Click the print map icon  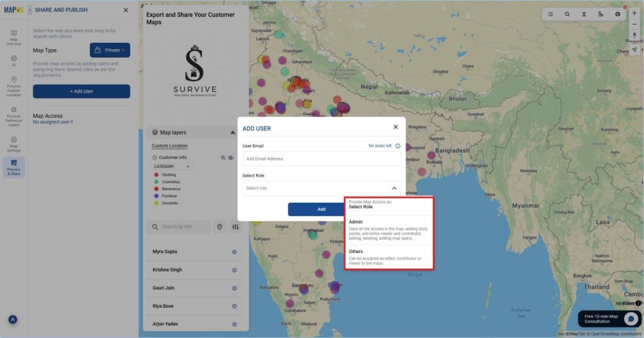coord(618,14)
